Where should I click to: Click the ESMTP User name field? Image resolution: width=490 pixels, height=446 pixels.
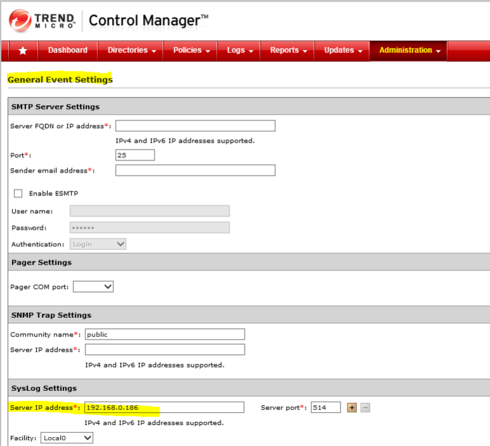150,211
